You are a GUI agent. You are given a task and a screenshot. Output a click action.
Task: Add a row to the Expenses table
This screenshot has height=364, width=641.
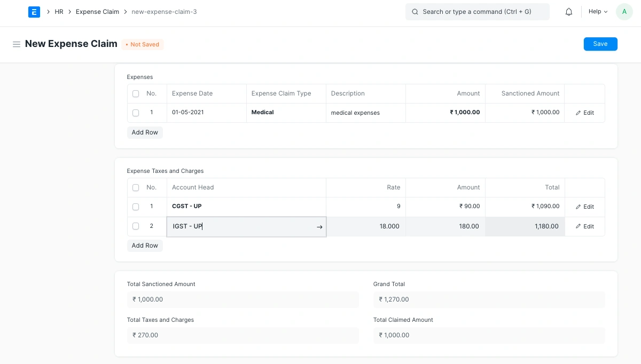click(144, 132)
